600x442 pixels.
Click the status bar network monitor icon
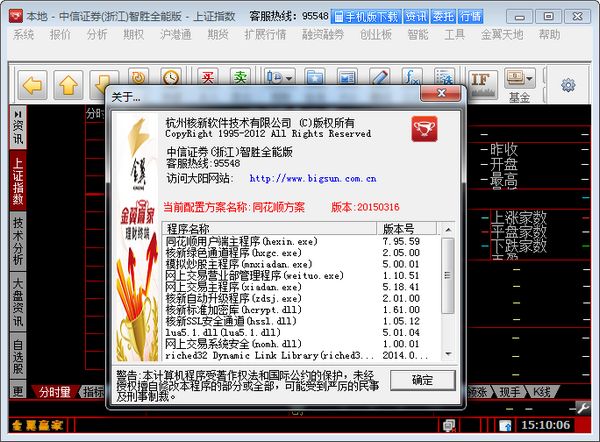[x=449, y=426]
